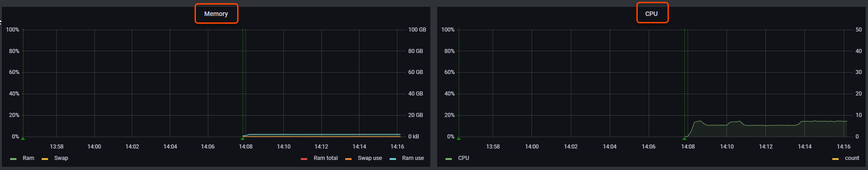868x170 pixels.
Task: Click the yellow count legend color swatch
Action: pos(835,159)
